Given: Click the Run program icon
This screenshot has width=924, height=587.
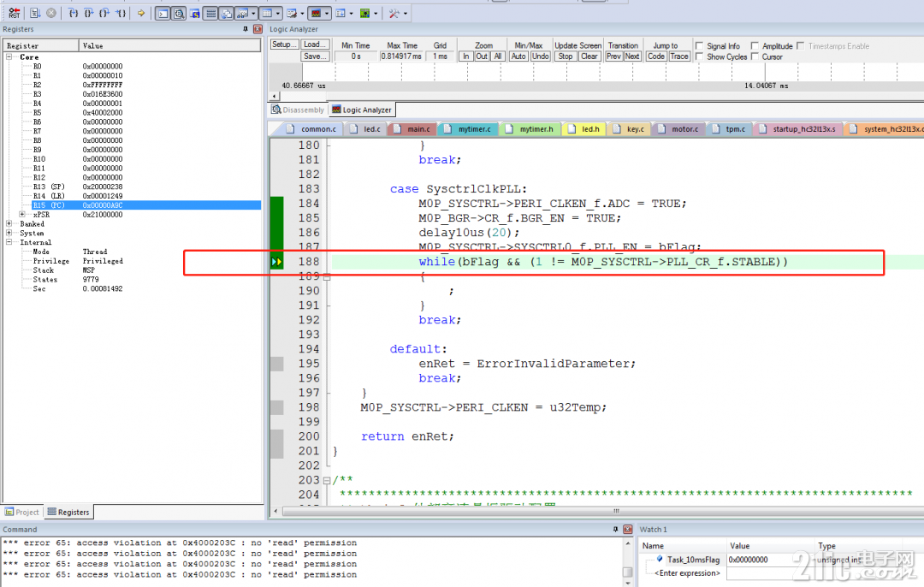Looking at the screenshot, I should (35, 13).
